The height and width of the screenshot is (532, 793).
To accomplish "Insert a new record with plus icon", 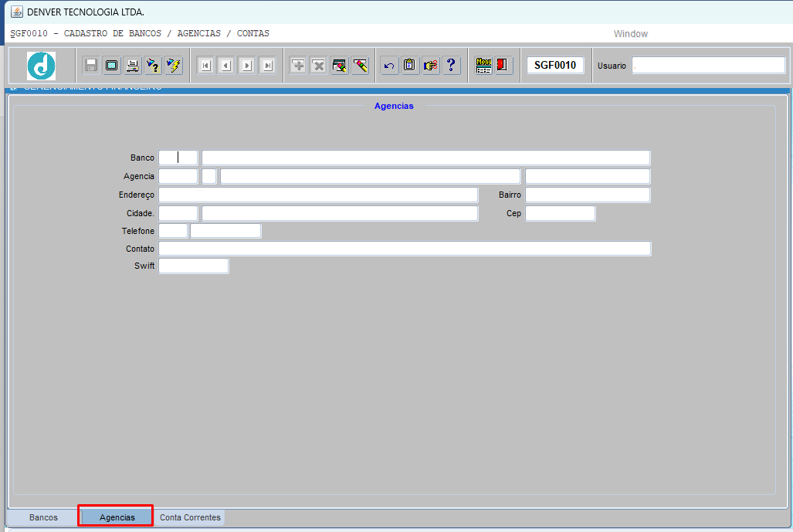I will click(298, 66).
